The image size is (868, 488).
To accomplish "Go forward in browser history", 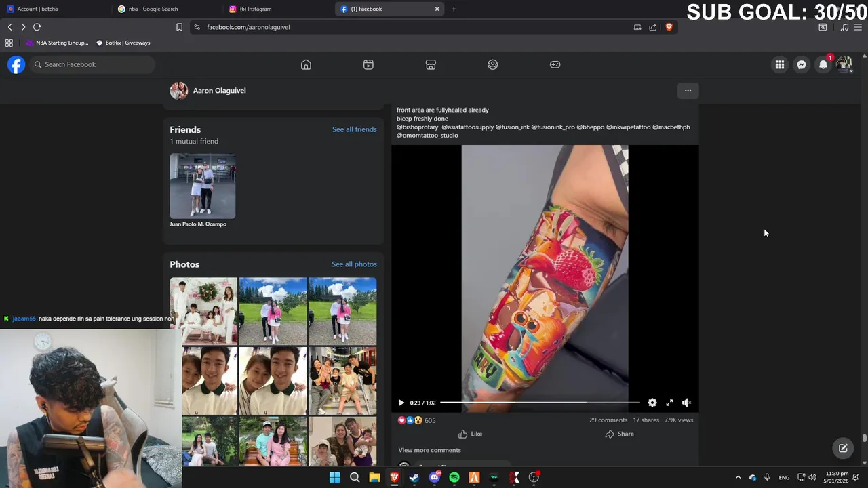I will click(23, 27).
